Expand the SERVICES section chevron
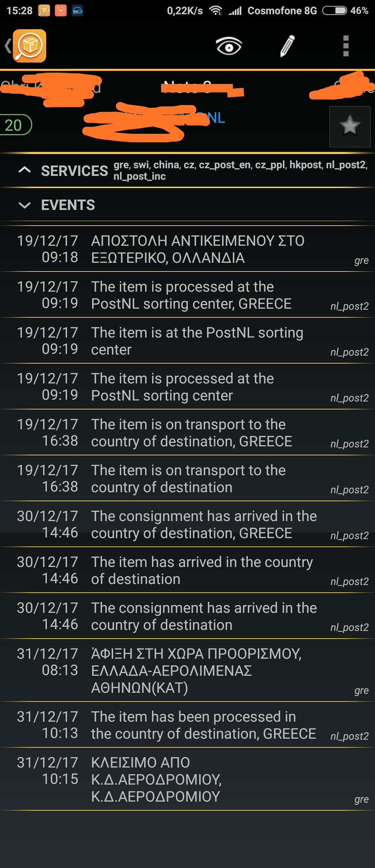 coord(25,170)
